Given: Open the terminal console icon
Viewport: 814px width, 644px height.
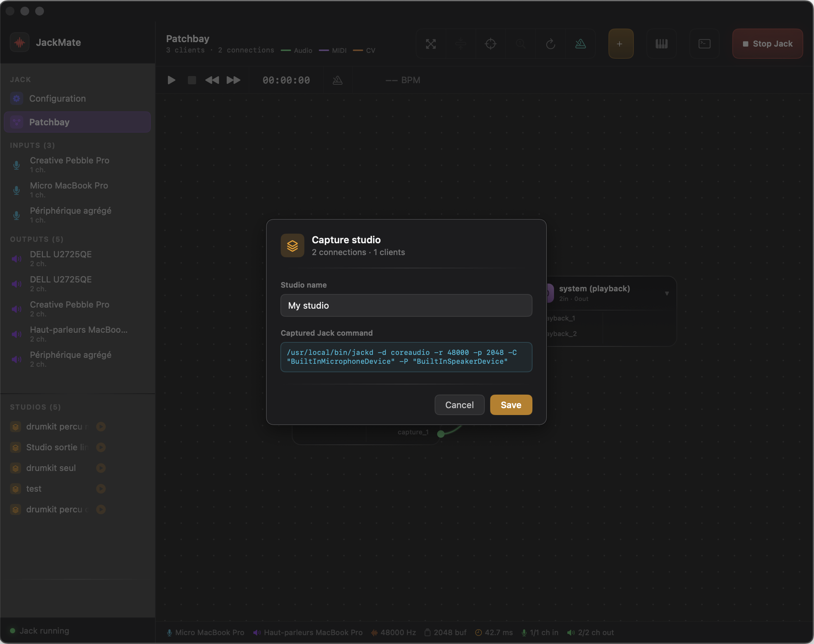Looking at the screenshot, I should (x=704, y=44).
